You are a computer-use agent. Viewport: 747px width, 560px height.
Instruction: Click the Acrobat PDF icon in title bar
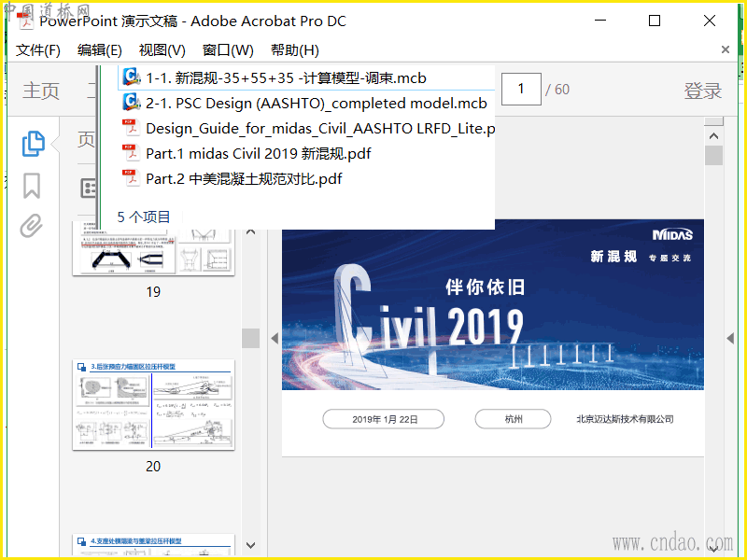click(x=25, y=21)
